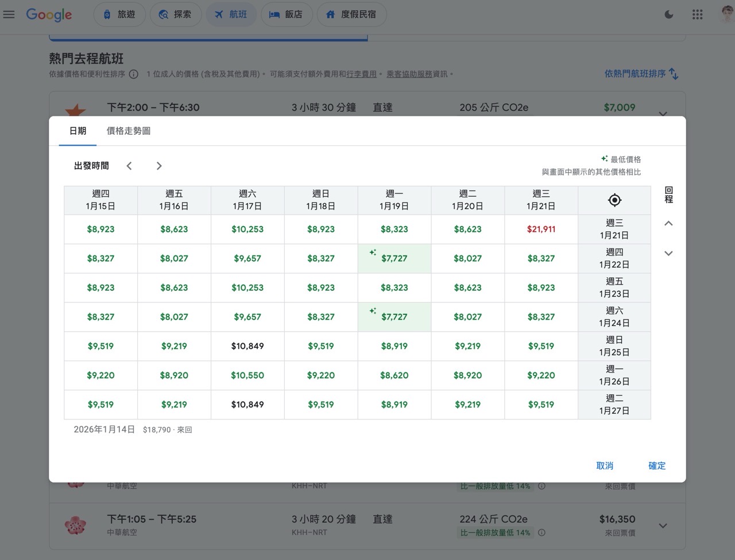This screenshot has width=735, height=560.
Task: Click the emissions info icon near 比一般排放量低 14%
Action: (x=541, y=532)
